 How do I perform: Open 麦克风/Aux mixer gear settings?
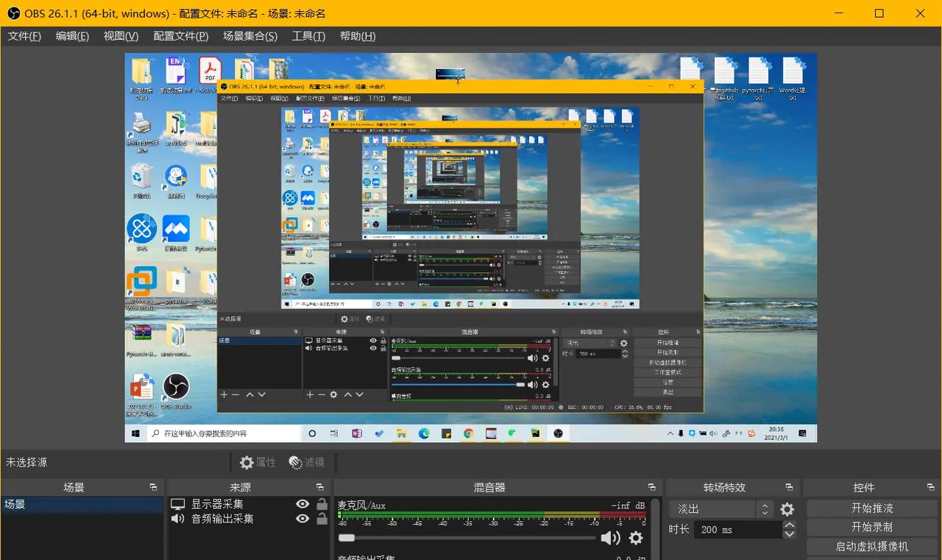[636, 538]
